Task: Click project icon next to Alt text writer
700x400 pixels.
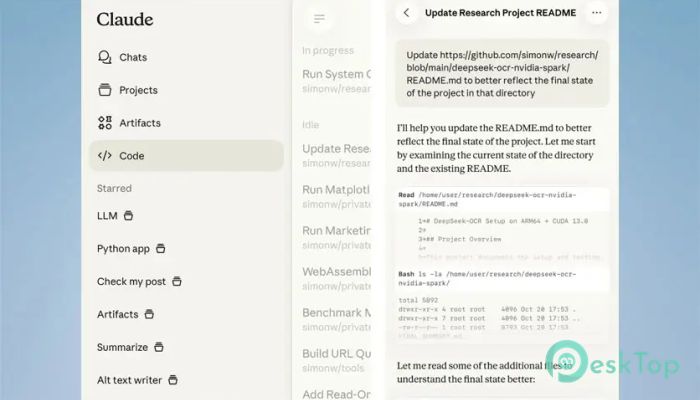Action: [173, 380]
